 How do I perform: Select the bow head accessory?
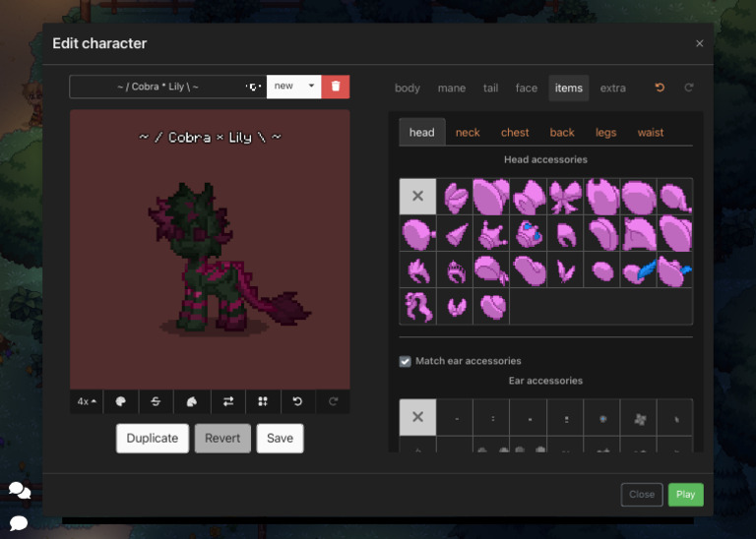[565, 197]
